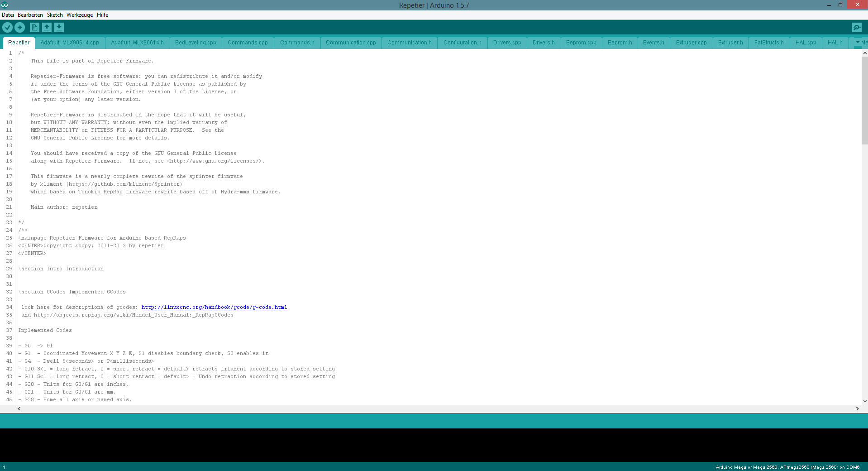Open the Werkzeuge menu
Screen dimensions: 868x471
click(80, 15)
